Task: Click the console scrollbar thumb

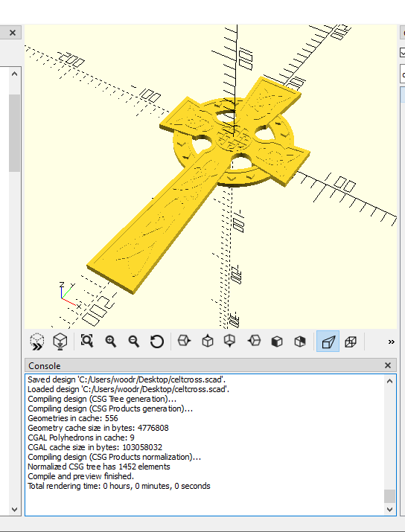Action: pos(389,496)
